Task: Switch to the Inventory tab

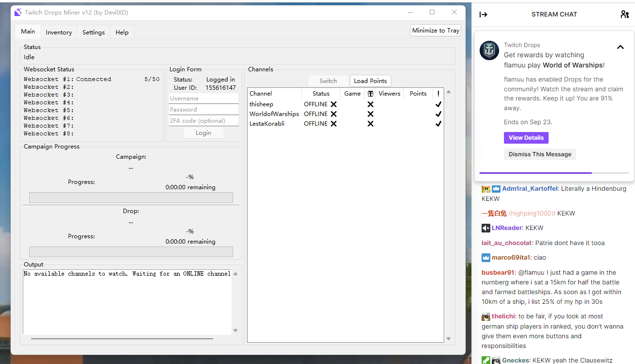Action: coord(58,32)
